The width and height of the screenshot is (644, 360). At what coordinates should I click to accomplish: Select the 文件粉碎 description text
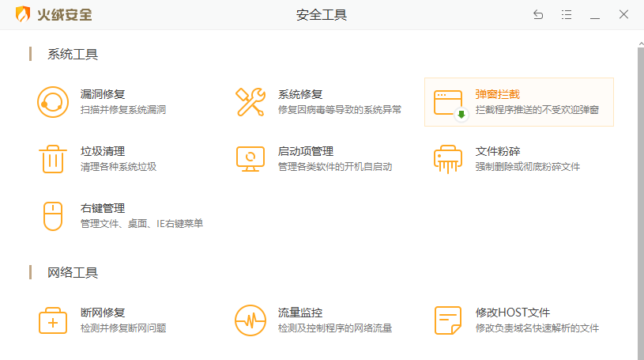(x=527, y=167)
